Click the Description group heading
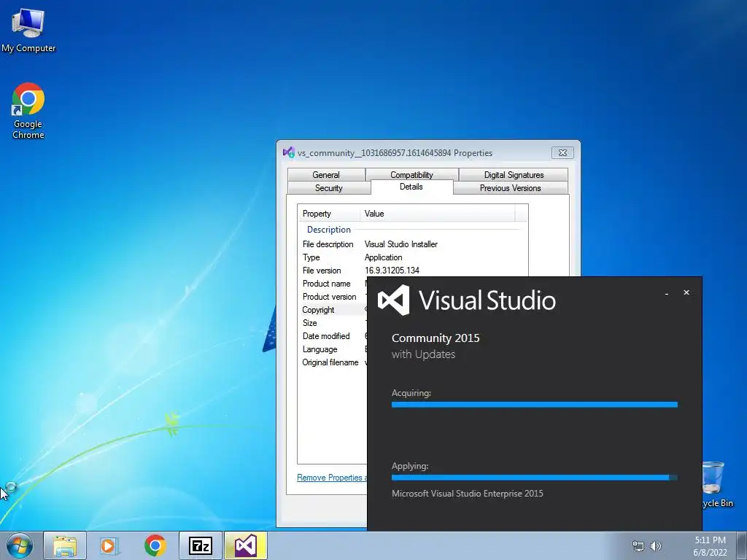 coord(329,230)
